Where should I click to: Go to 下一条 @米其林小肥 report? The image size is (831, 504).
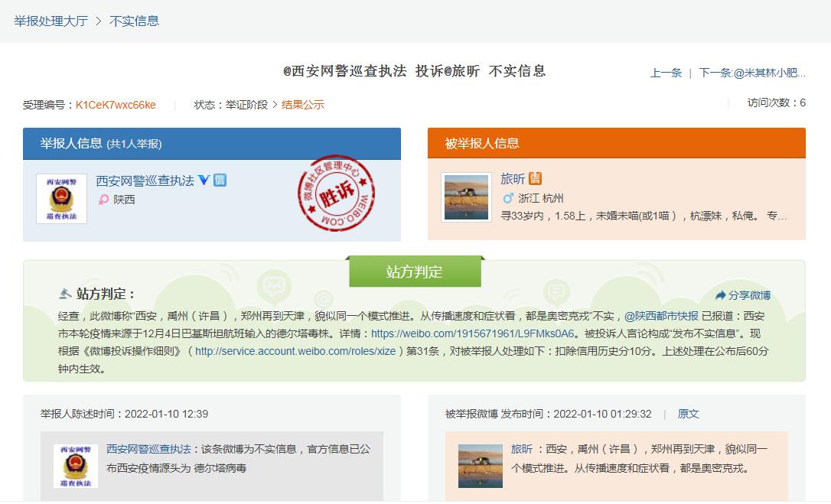752,73
